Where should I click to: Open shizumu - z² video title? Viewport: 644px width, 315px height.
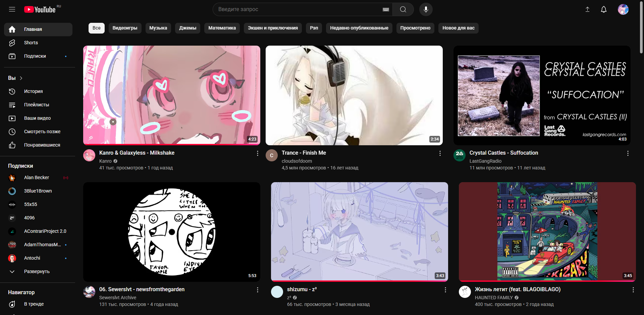[x=302, y=289]
